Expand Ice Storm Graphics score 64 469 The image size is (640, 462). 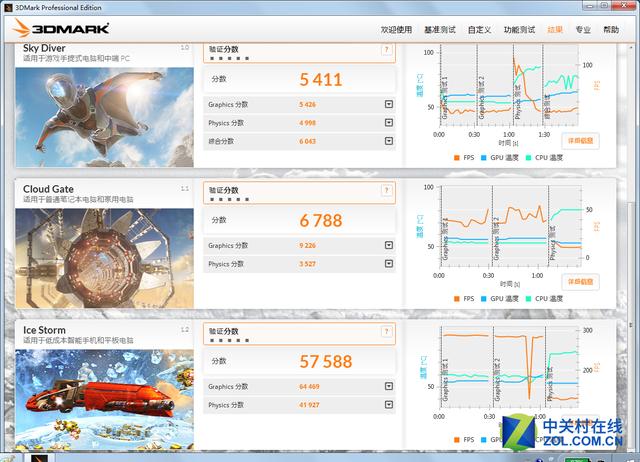(x=389, y=386)
